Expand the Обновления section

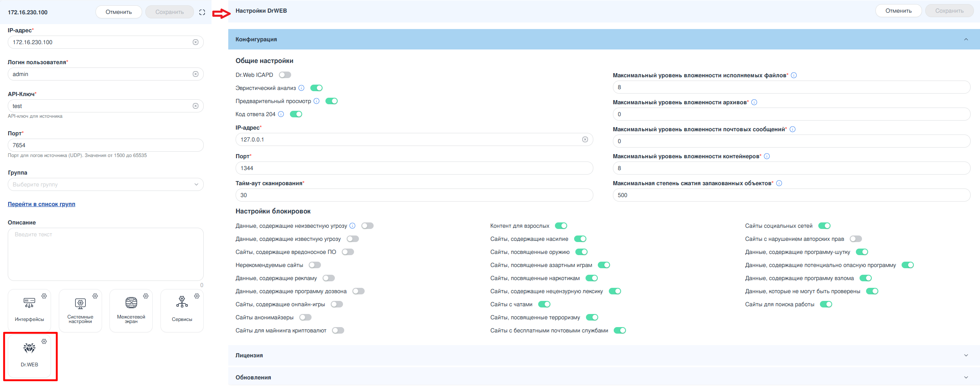click(x=604, y=377)
